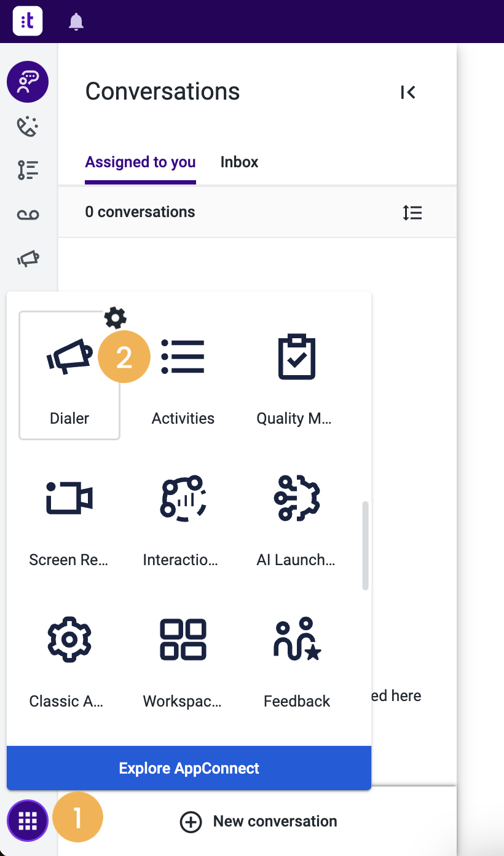504x856 pixels.
Task: Open the voicemail icon in the sidebar
Action: point(27,214)
